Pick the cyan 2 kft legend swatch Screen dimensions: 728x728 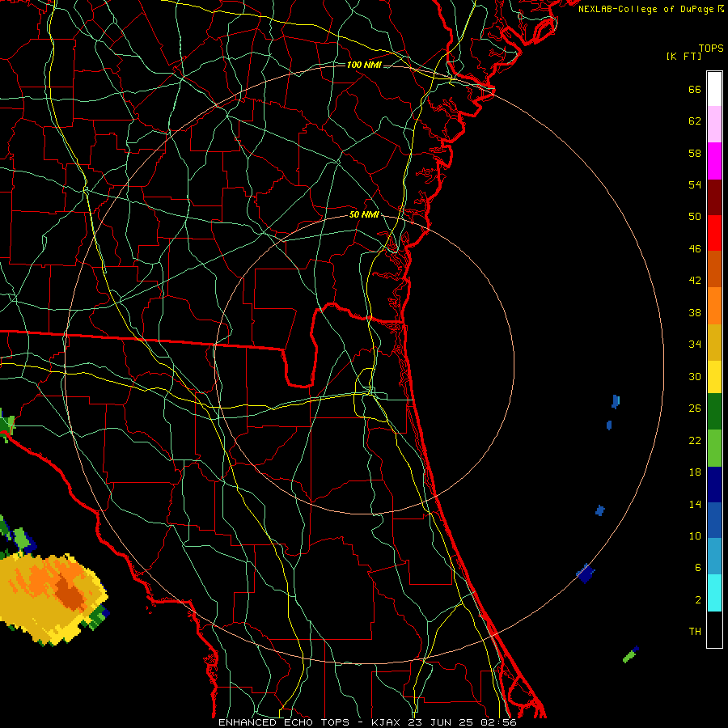[x=714, y=593]
